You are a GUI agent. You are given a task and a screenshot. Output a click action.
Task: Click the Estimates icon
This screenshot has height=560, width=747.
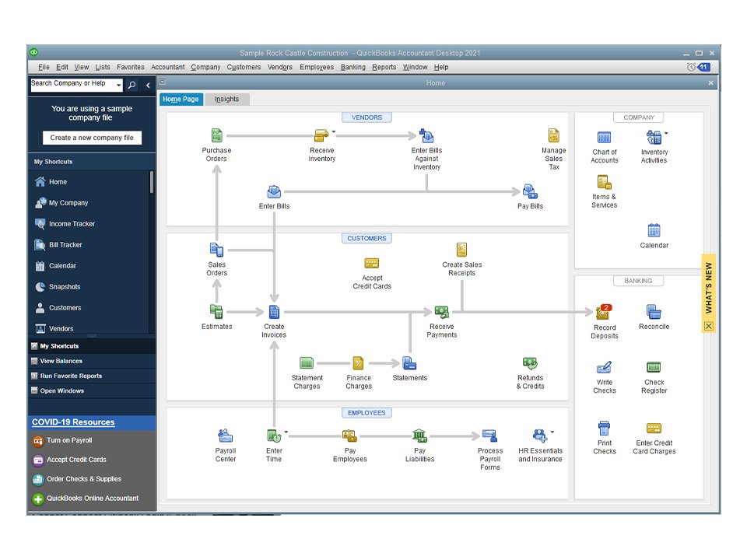(x=217, y=312)
